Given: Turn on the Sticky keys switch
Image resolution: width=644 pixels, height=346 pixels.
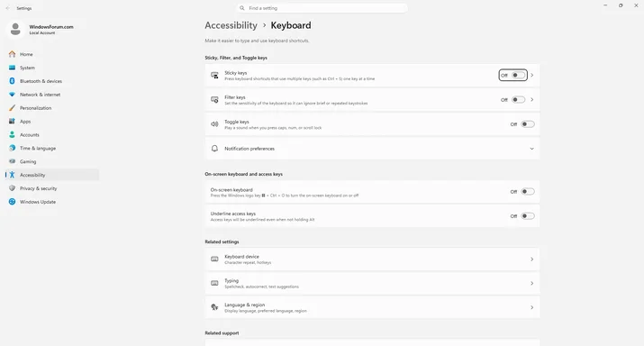Looking at the screenshot, I should [x=518, y=75].
